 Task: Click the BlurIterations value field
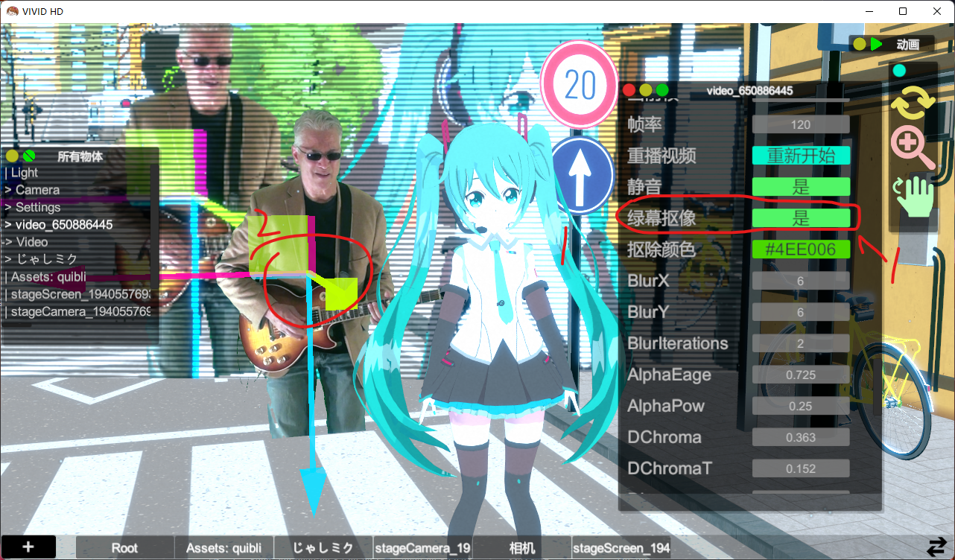pyautogui.click(x=801, y=343)
